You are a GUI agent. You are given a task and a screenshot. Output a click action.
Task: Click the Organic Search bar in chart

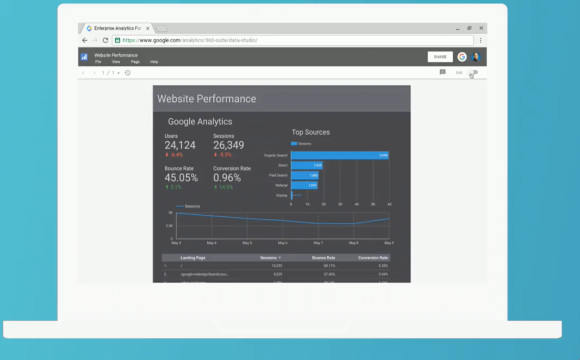pyautogui.click(x=340, y=155)
